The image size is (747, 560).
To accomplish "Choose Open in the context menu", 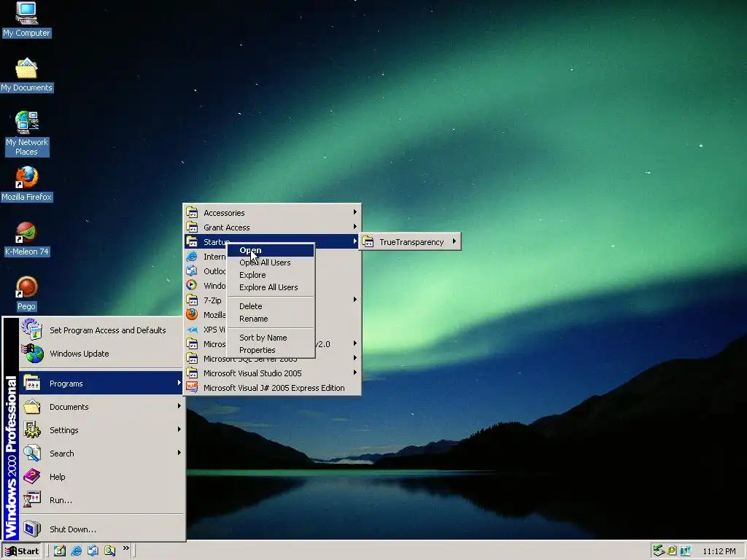I will click(x=271, y=250).
